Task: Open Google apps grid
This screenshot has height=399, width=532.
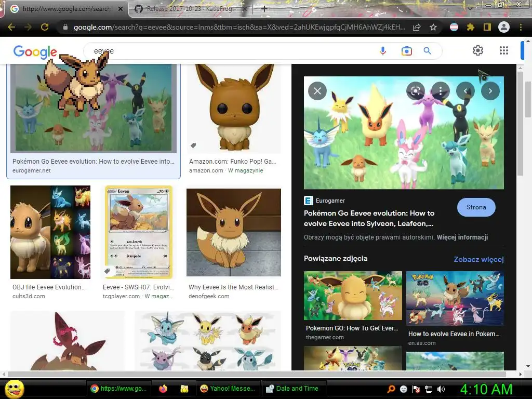Action: pyautogui.click(x=504, y=50)
